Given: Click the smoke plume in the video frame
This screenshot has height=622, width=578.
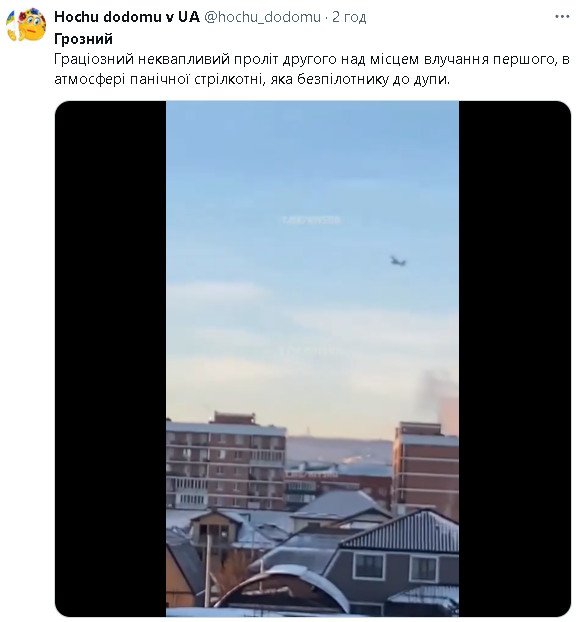Looking at the screenshot, I should click(438, 400).
